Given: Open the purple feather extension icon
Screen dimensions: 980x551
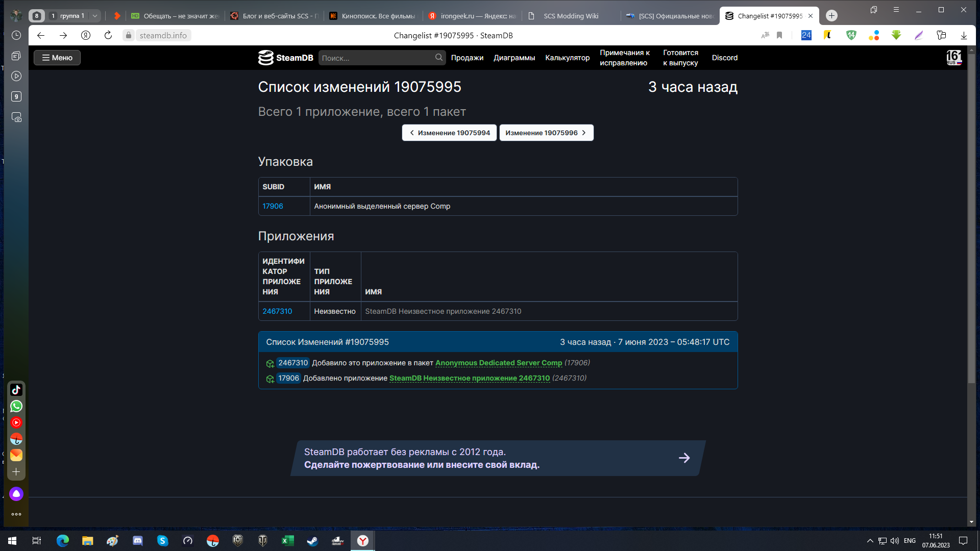Looking at the screenshot, I should [919, 35].
